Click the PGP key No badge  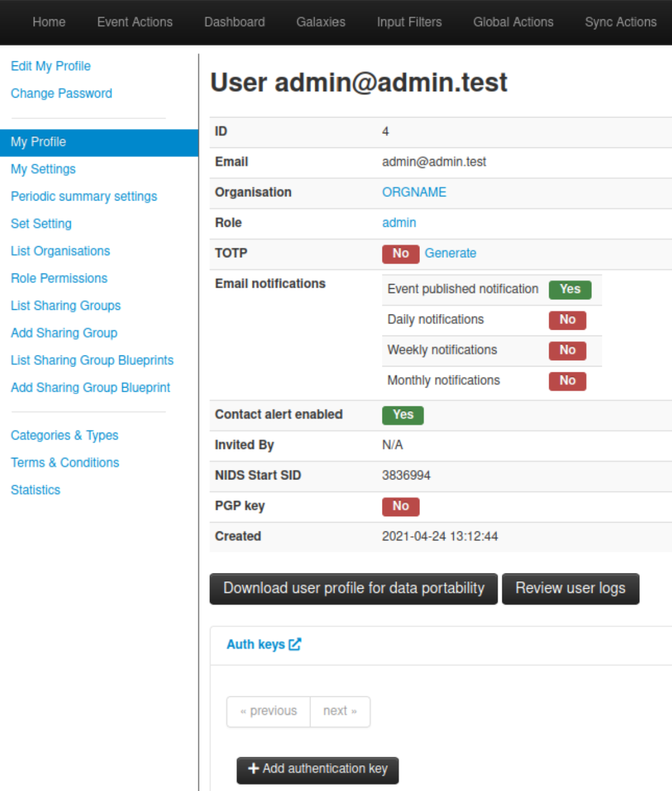[401, 506]
